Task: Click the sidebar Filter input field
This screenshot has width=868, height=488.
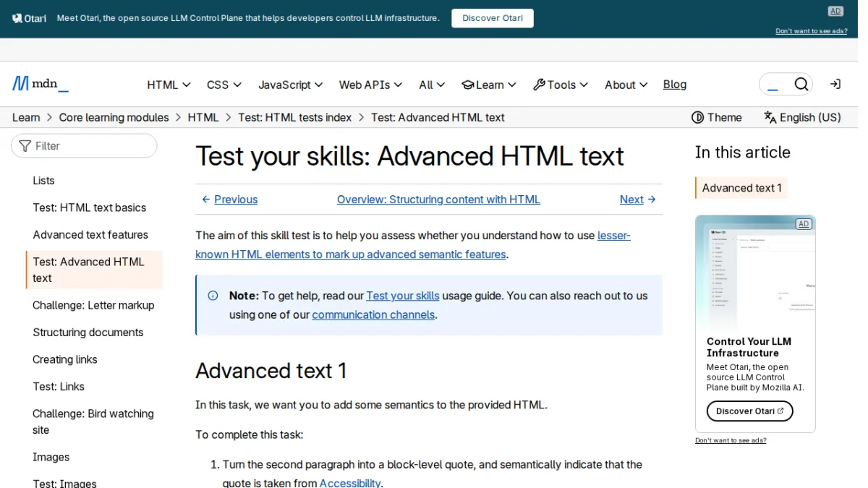Action: click(84, 146)
